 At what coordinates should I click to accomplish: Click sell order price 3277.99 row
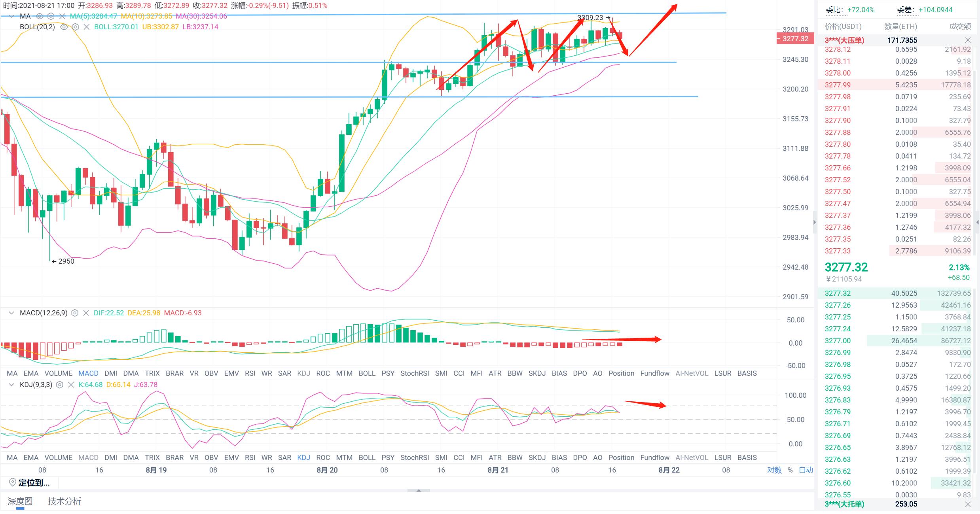coord(838,85)
